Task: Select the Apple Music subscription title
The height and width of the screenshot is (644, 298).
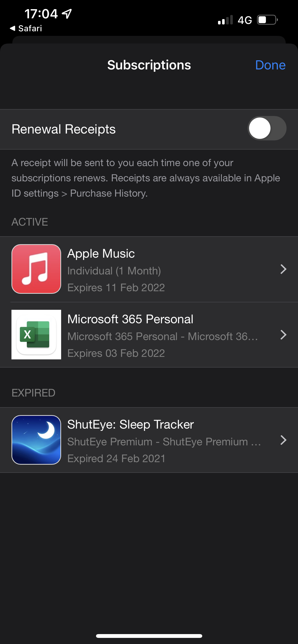Action: pyautogui.click(x=101, y=254)
